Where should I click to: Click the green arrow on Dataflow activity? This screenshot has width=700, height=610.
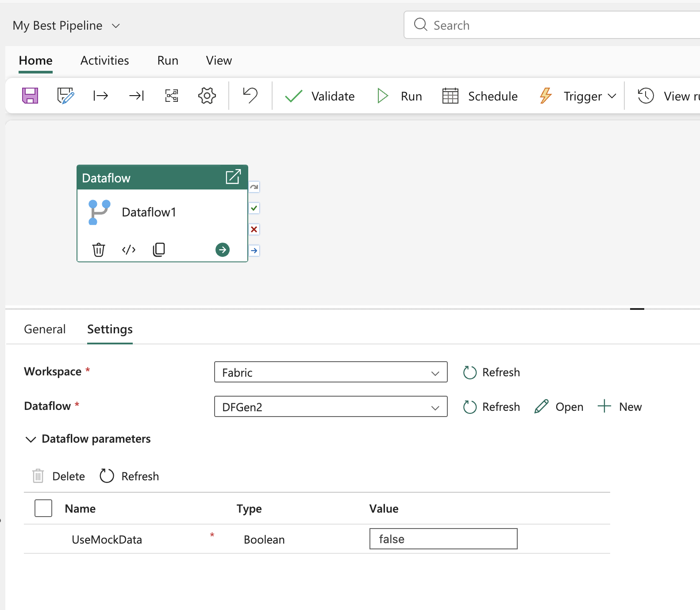[x=223, y=250]
